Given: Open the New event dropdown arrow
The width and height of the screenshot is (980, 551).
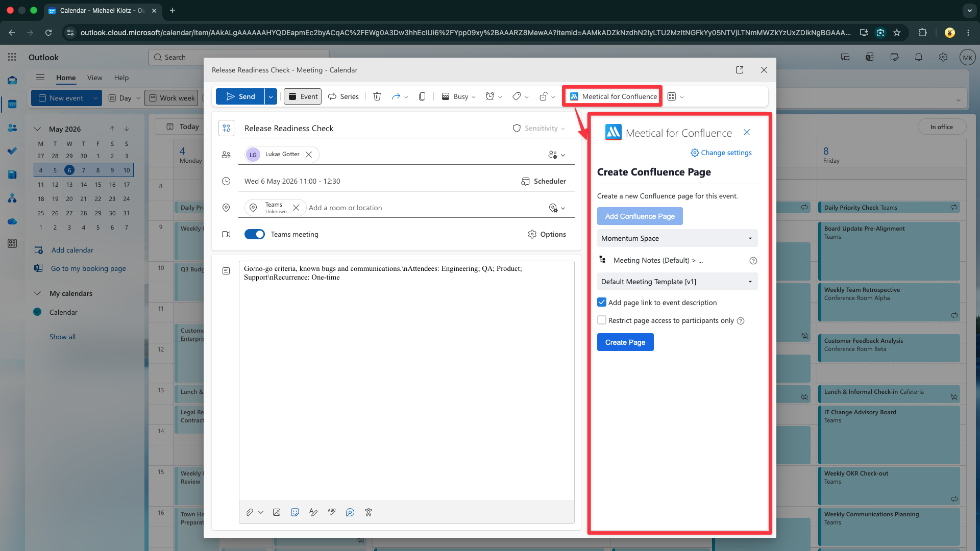Looking at the screenshot, I should pos(95,98).
